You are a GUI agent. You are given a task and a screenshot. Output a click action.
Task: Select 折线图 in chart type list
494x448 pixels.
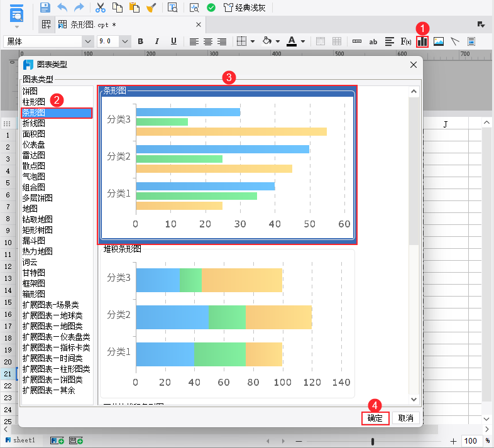57,124
